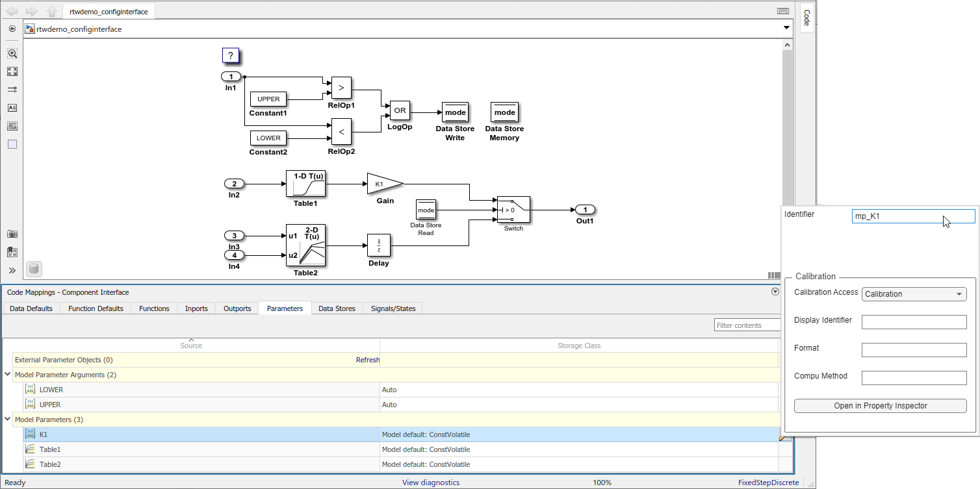Image resolution: width=980 pixels, height=489 pixels.
Task: Select the Parameters tab
Action: click(285, 308)
